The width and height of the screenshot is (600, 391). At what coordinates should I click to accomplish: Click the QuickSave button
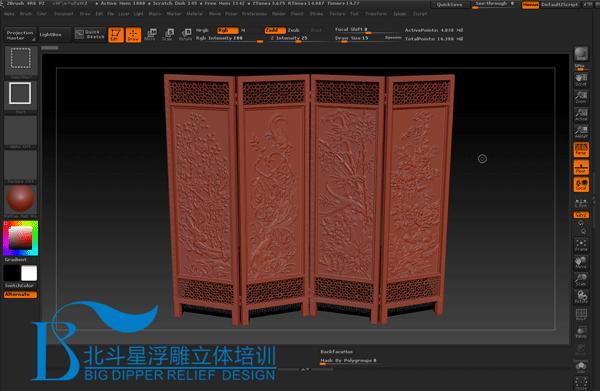tap(449, 5)
